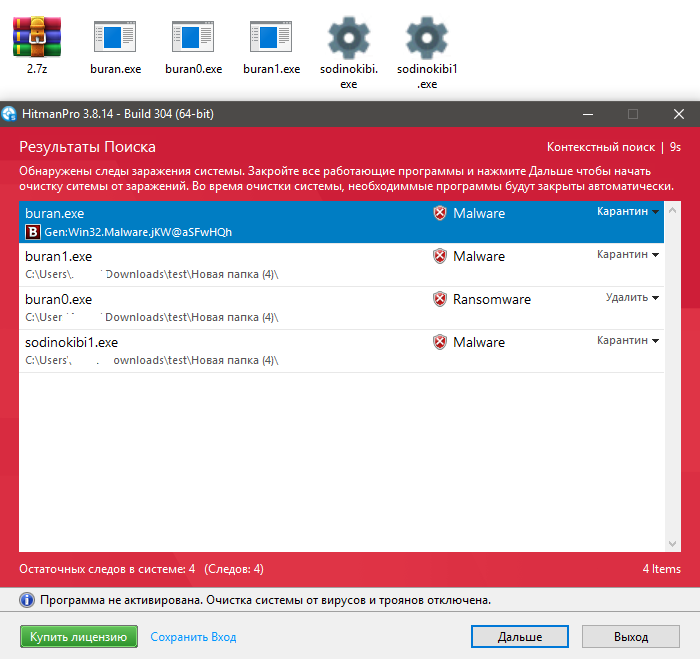Image resolution: width=700 pixels, height=659 pixels.
Task: Open Карантин dropdown for buran1.exe
Action: click(628, 254)
